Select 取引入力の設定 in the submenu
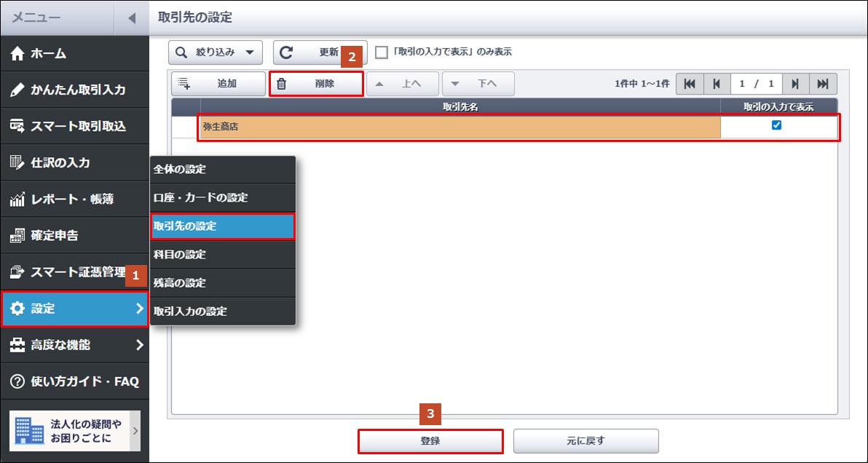This screenshot has height=463, width=868. pyautogui.click(x=223, y=312)
